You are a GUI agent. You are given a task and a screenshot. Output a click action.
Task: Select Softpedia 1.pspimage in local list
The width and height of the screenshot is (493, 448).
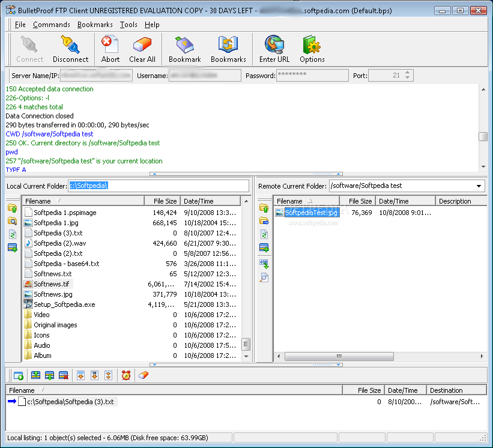point(65,213)
